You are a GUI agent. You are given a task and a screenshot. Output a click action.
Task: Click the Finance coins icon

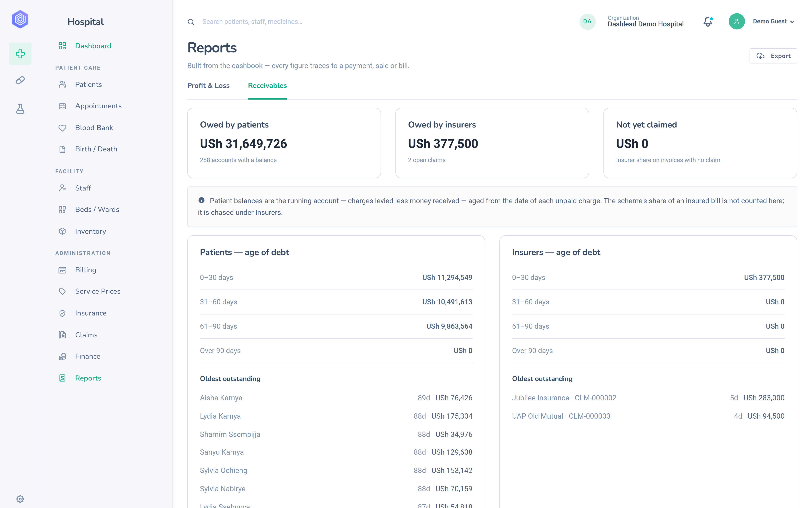62,356
